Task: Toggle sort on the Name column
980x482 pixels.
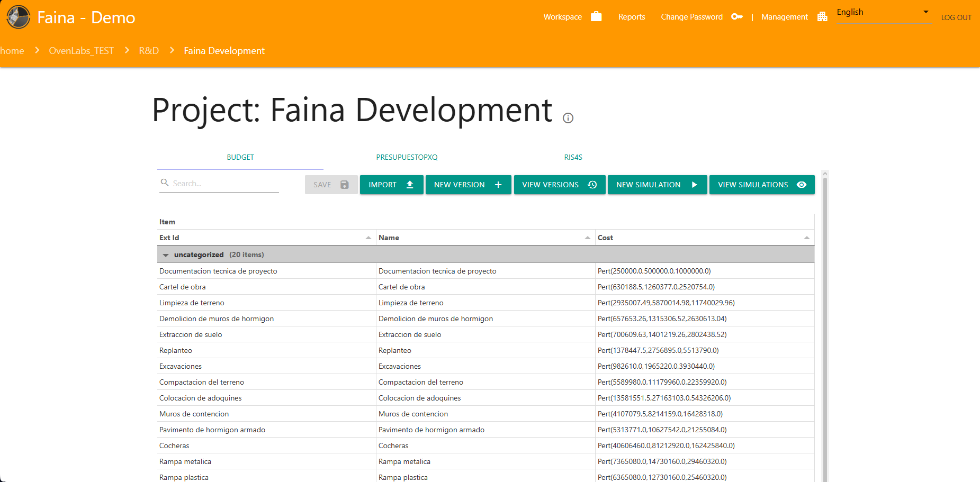Action: pyautogui.click(x=587, y=237)
